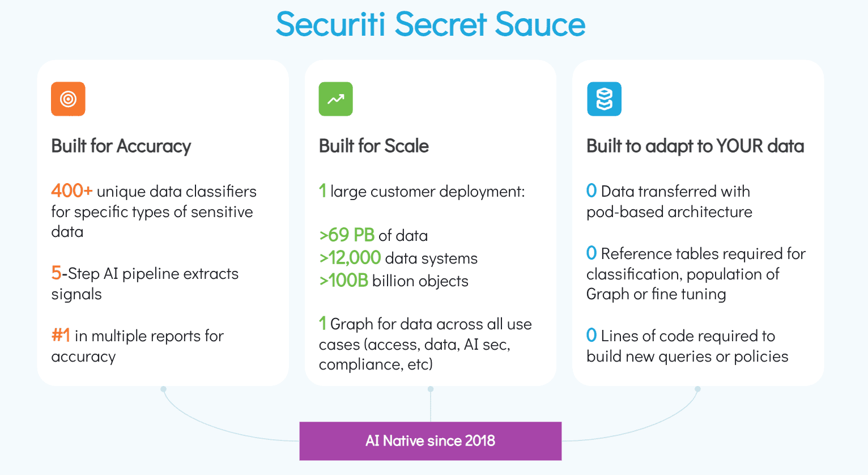Click the >12,000 data systems stat
The width and height of the screenshot is (868, 475).
[x=398, y=258]
